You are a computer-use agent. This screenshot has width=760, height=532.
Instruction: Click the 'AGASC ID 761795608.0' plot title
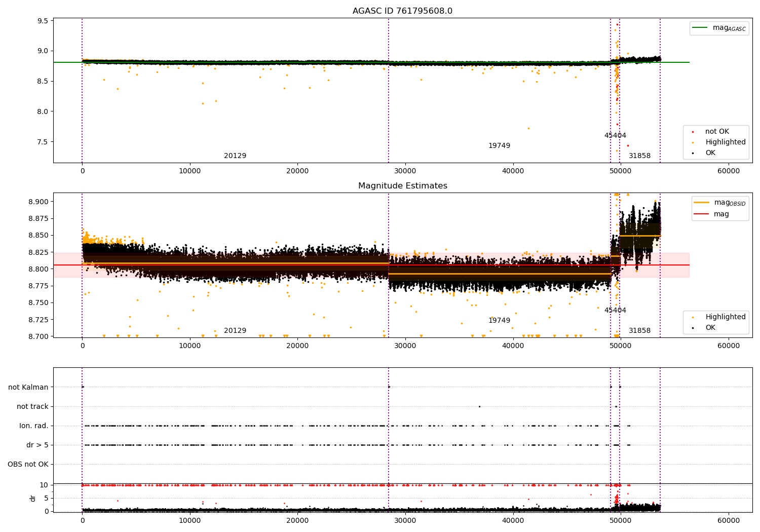pyautogui.click(x=402, y=11)
